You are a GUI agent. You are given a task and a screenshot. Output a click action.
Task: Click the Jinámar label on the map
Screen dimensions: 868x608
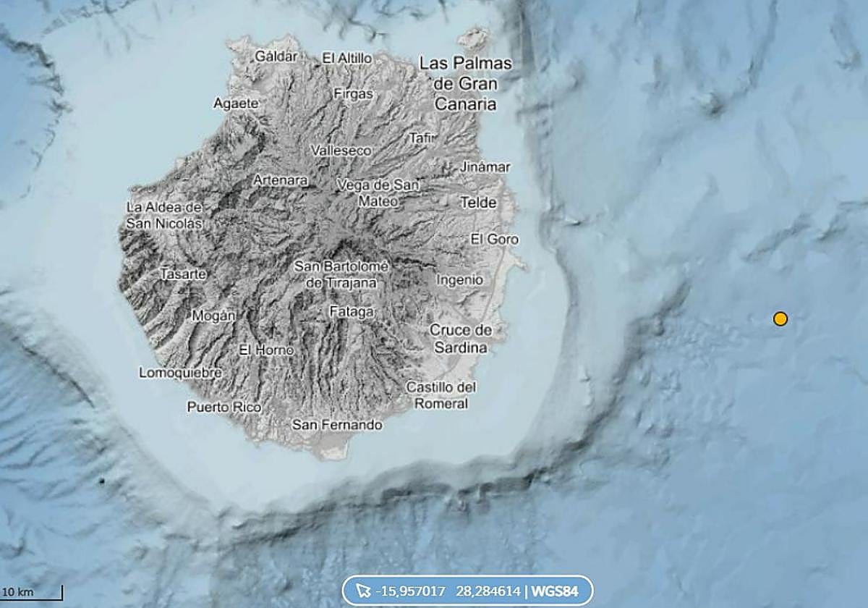[x=485, y=167]
